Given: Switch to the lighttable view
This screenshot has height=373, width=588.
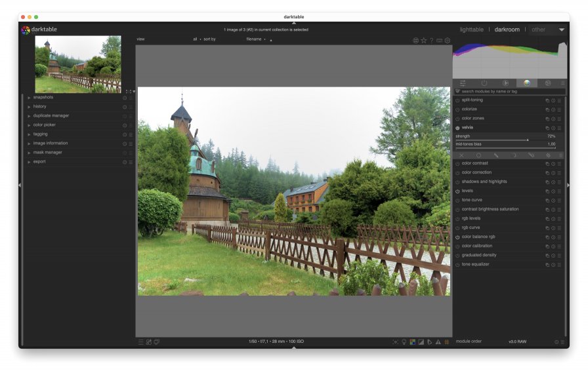Looking at the screenshot, I should [x=471, y=29].
